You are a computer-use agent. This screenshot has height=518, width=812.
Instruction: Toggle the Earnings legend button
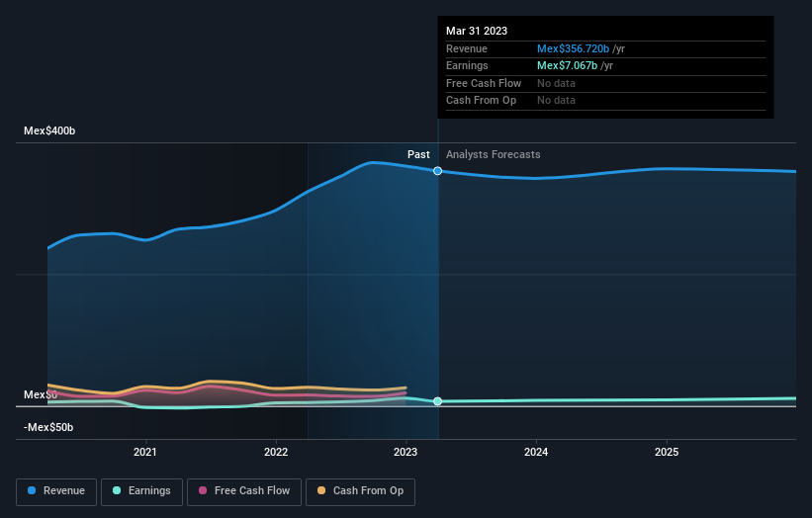(141, 491)
